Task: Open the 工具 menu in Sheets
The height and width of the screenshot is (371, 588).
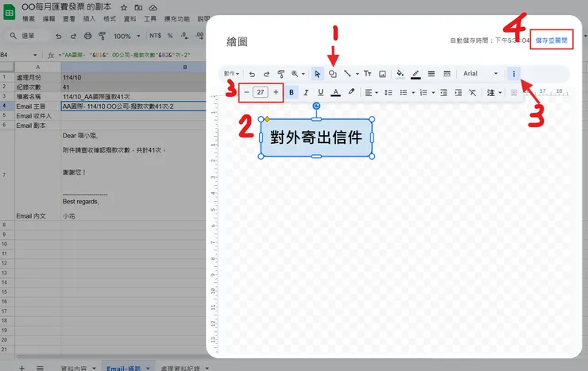Action: point(150,19)
